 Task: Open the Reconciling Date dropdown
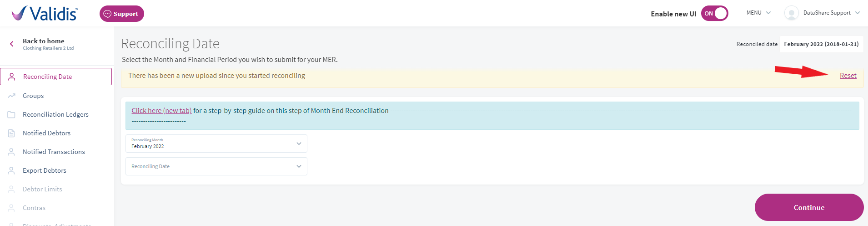[x=216, y=166]
